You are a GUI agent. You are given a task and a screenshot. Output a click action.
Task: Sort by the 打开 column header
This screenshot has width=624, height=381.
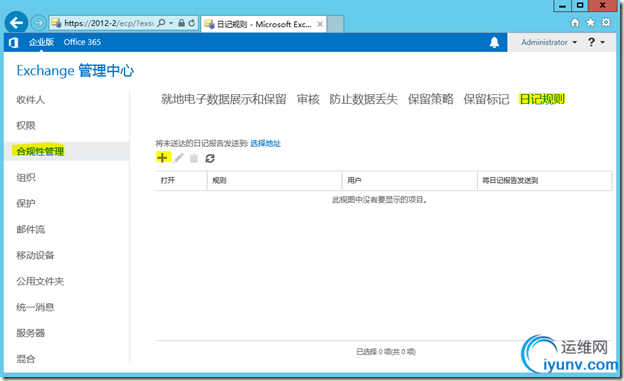181,181
